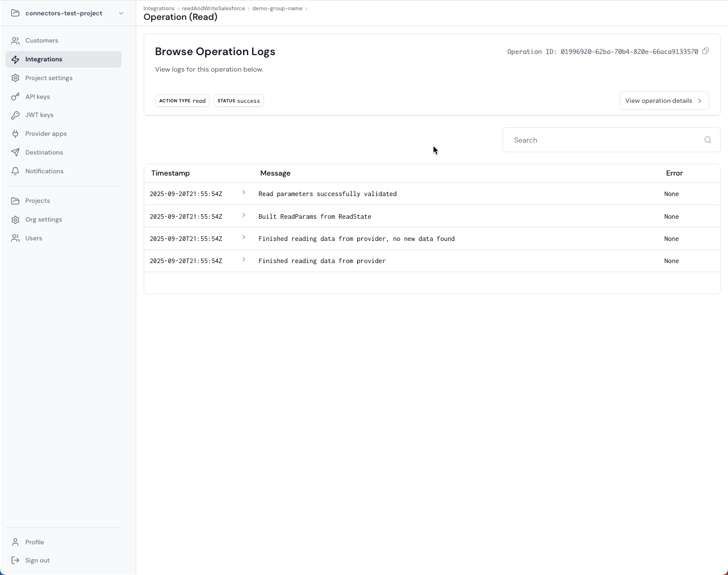Open the Users sidebar item
Image resolution: width=728 pixels, height=575 pixels.
click(x=34, y=239)
